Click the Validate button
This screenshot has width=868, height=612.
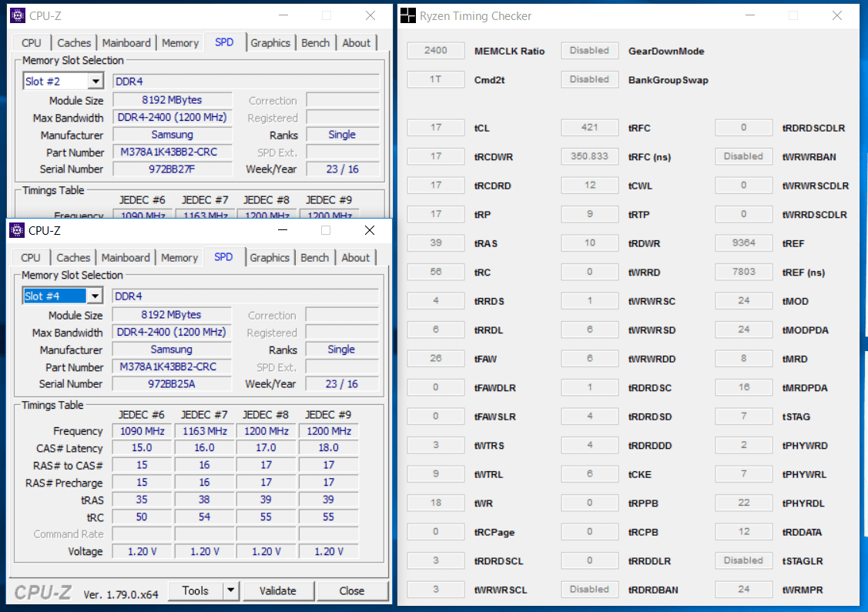[278, 590]
